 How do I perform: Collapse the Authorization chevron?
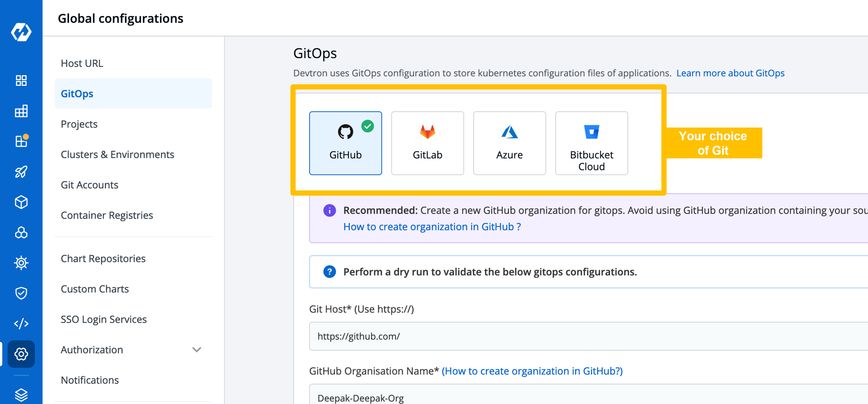[196, 350]
